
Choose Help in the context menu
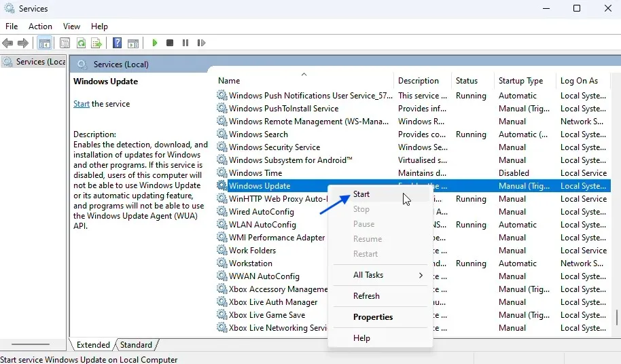[x=380, y=338]
